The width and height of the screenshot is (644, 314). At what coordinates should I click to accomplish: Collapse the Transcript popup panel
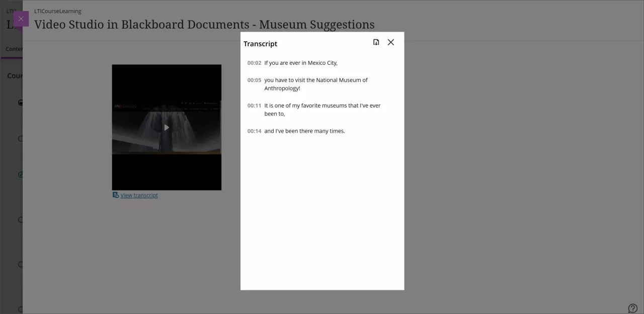[391, 42]
